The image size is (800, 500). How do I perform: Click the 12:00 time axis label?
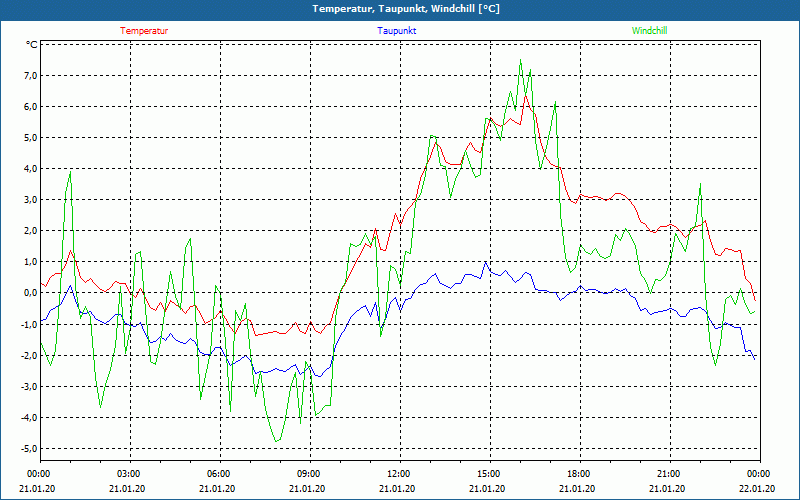coord(398,474)
